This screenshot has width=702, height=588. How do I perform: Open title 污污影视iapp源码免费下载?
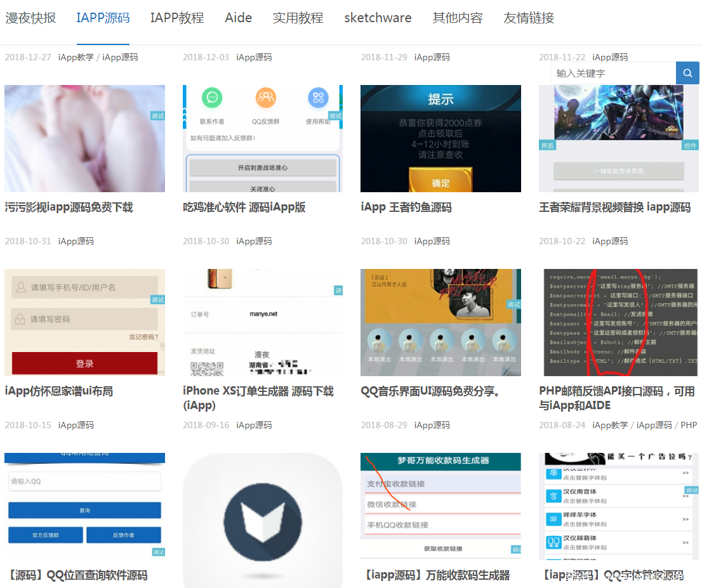point(69,207)
